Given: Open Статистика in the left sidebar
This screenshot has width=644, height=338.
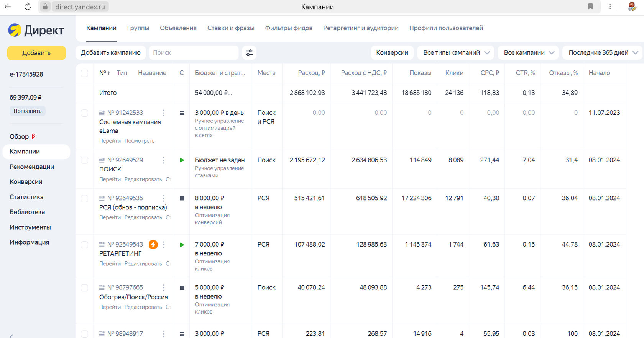Looking at the screenshot, I should (26, 197).
